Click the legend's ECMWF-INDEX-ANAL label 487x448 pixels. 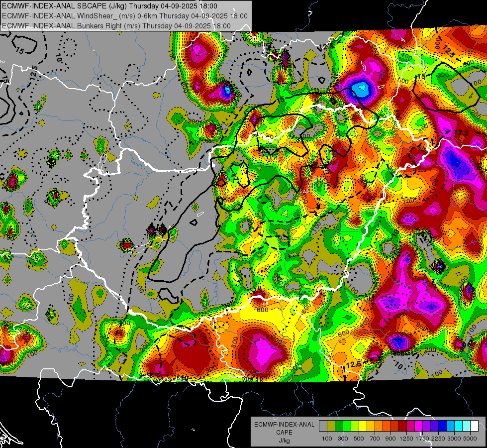tap(284, 425)
